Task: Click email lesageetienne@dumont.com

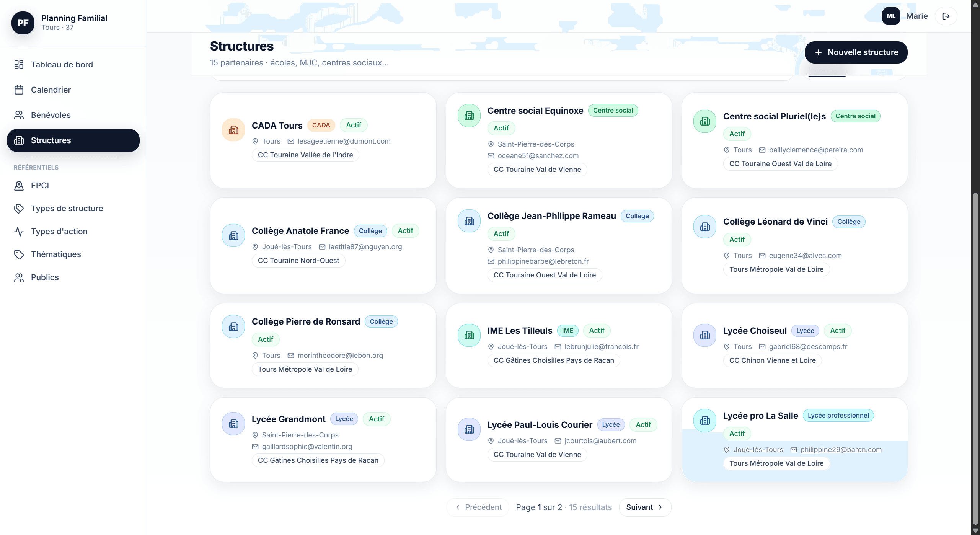Action: tap(344, 141)
